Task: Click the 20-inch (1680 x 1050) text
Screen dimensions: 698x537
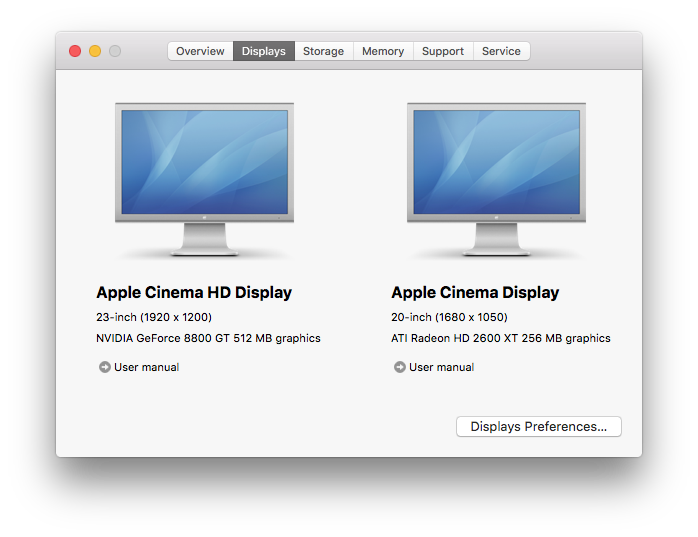Action: 449,317
